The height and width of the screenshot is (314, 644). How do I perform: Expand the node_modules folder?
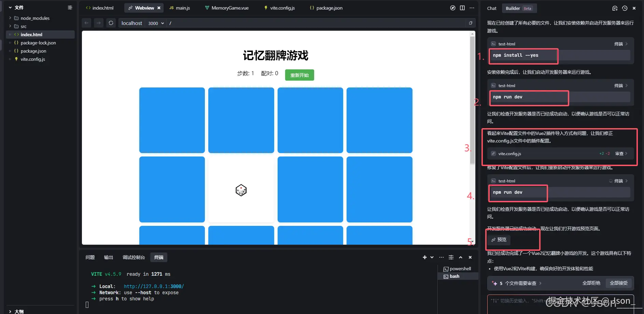pos(10,18)
